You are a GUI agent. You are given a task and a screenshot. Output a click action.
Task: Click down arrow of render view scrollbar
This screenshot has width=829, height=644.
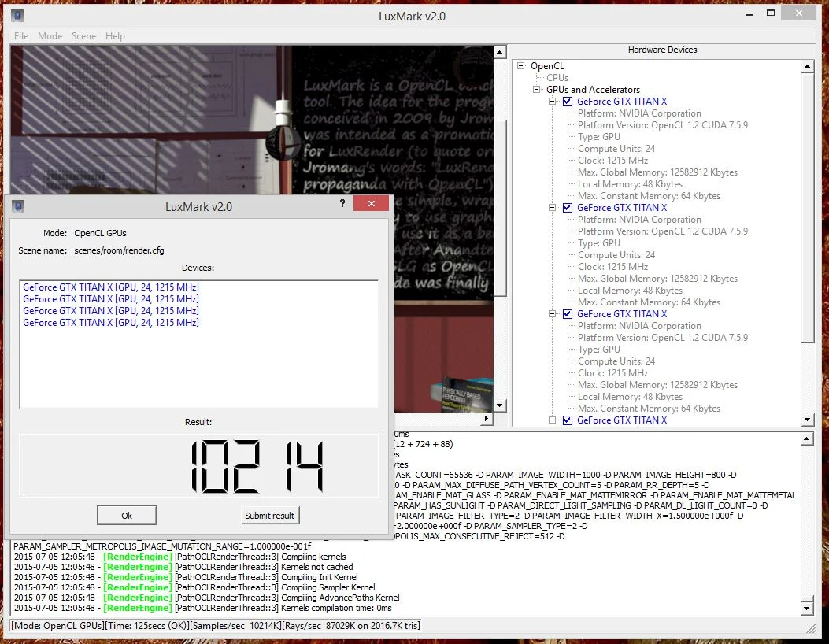pyautogui.click(x=500, y=405)
